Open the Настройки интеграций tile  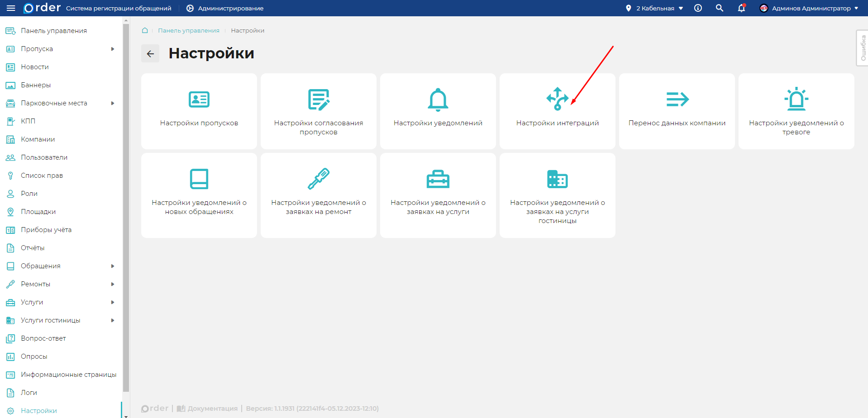point(557,111)
